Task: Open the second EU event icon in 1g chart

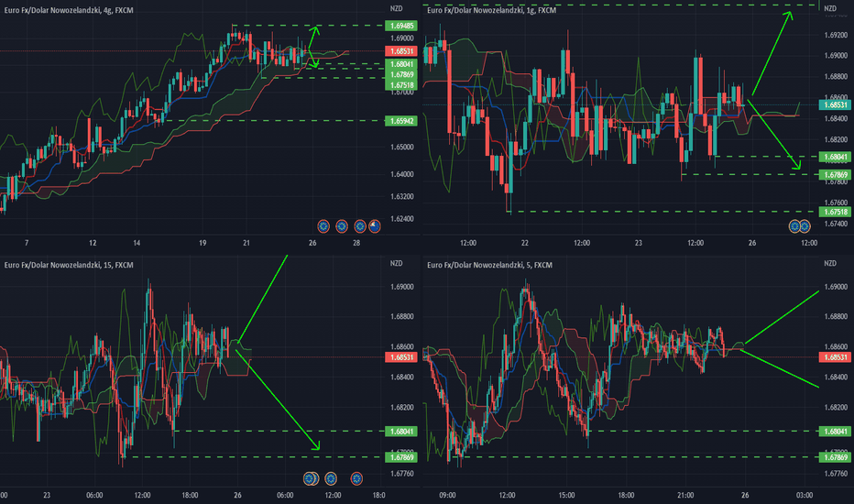Action: [x=805, y=225]
